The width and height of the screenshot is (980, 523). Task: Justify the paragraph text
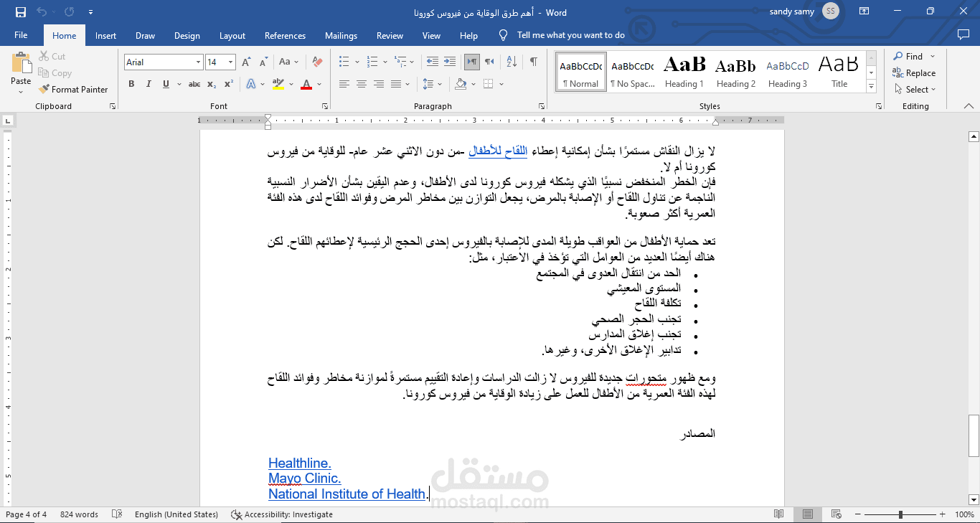coord(396,84)
